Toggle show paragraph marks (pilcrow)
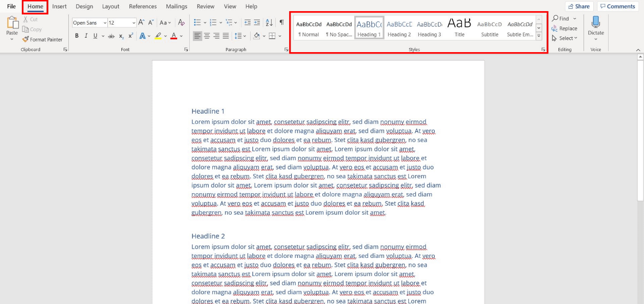The width and height of the screenshot is (644, 304). 281,22
